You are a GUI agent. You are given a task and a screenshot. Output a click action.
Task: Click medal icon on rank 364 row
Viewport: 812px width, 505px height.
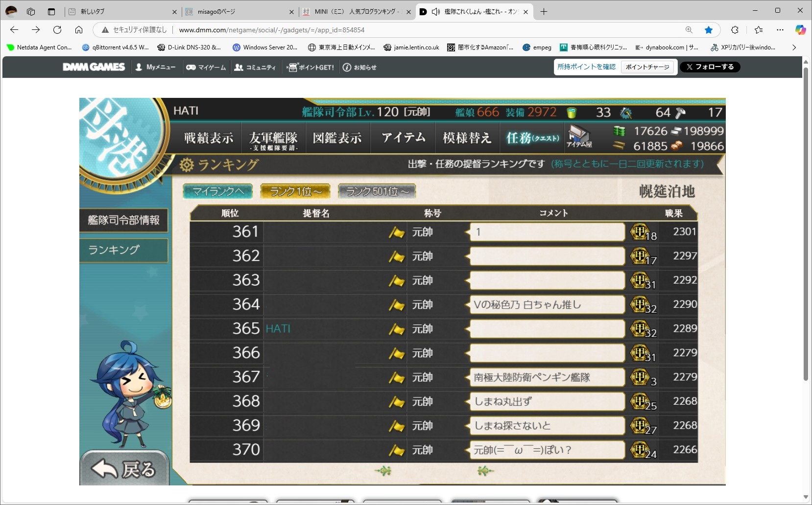(640, 304)
